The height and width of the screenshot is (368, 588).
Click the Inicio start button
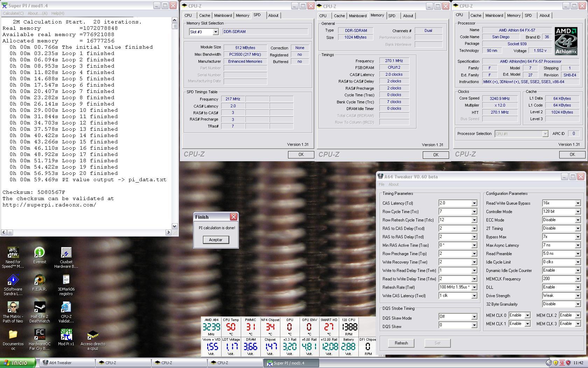pyautogui.click(x=18, y=363)
